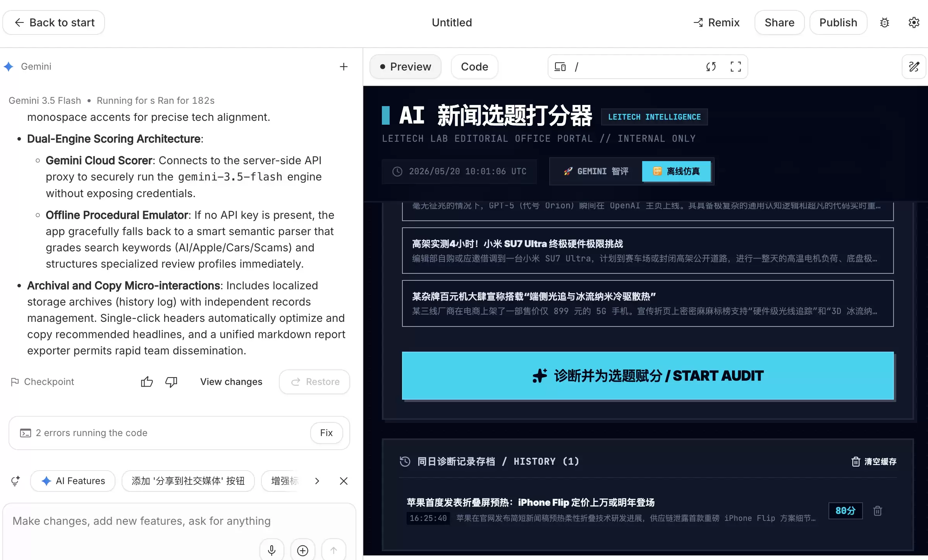Click the suggestions lightbulb refresh icon

coord(15,481)
